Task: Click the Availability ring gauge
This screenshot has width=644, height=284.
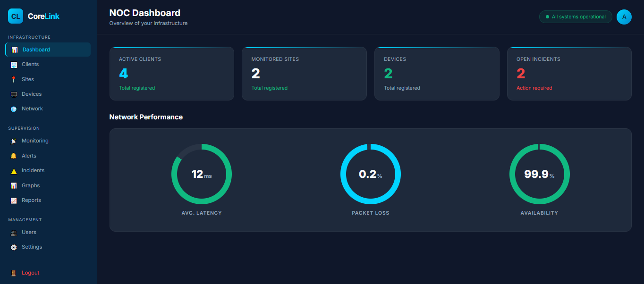Action: coord(540,174)
